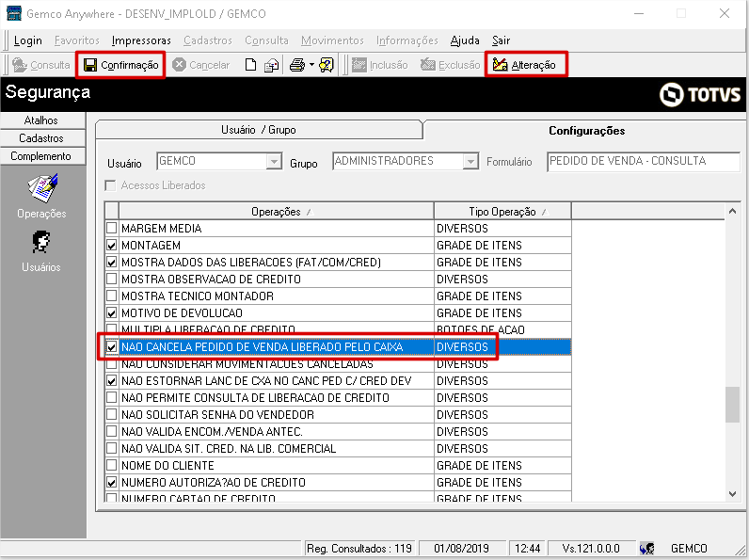This screenshot has height=560, width=749.
Task: Click the Vs.121.0.0.0 version in status bar
Action: [x=591, y=548]
